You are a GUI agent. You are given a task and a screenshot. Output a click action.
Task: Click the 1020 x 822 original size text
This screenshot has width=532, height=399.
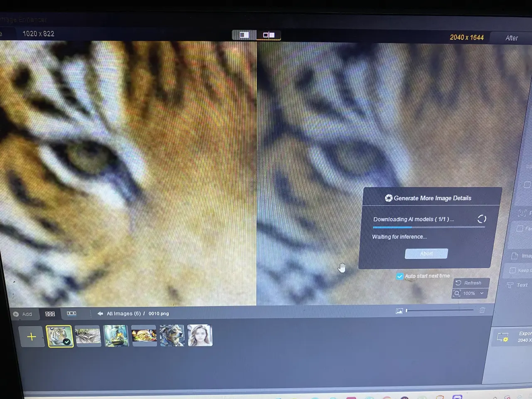pyautogui.click(x=38, y=34)
